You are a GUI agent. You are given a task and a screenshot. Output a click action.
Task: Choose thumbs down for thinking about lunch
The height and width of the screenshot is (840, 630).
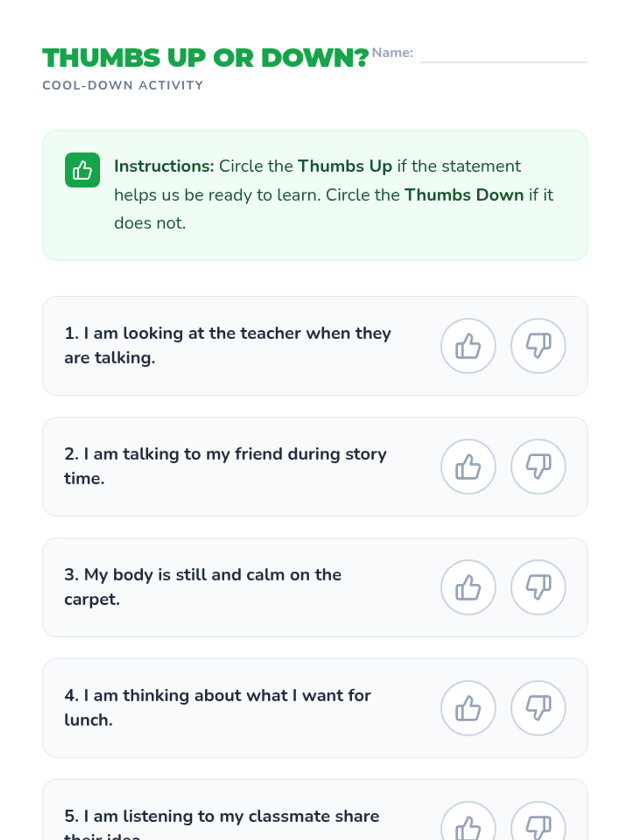click(538, 708)
